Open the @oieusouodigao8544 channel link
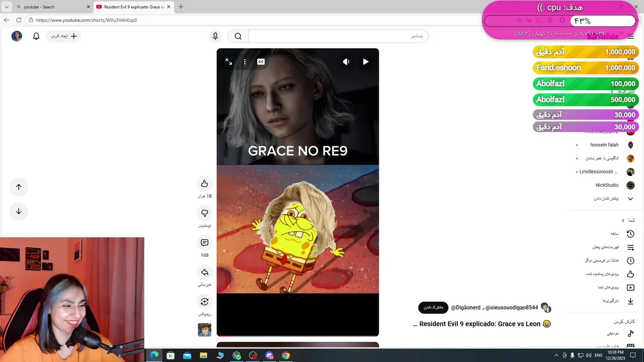This screenshot has width=644, height=362. [x=512, y=307]
